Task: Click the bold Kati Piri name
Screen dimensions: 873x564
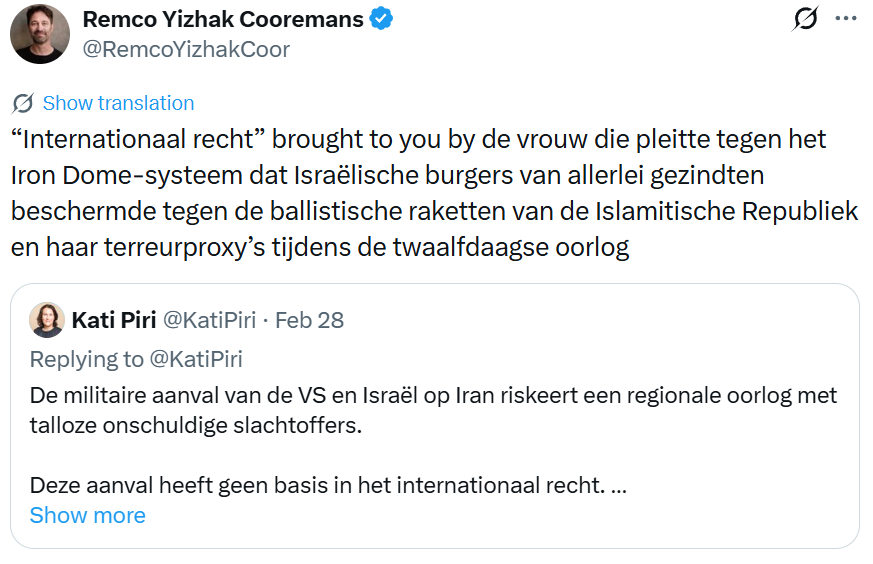Action: 112,320
